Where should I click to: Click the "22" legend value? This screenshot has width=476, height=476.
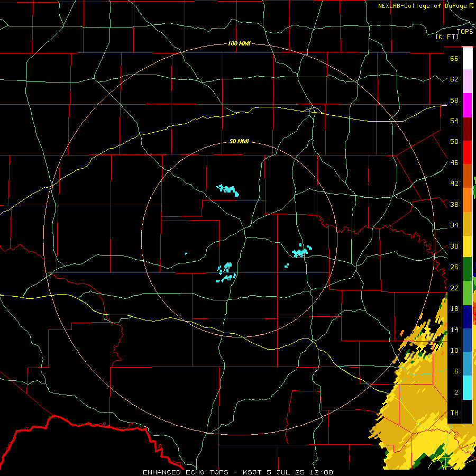point(454,288)
